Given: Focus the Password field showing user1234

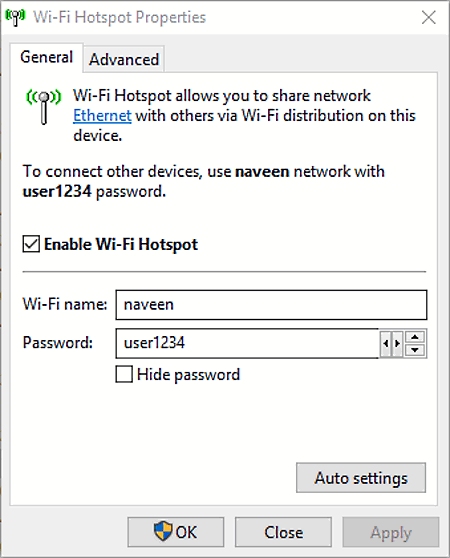Looking at the screenshot, I should [247, 343].
